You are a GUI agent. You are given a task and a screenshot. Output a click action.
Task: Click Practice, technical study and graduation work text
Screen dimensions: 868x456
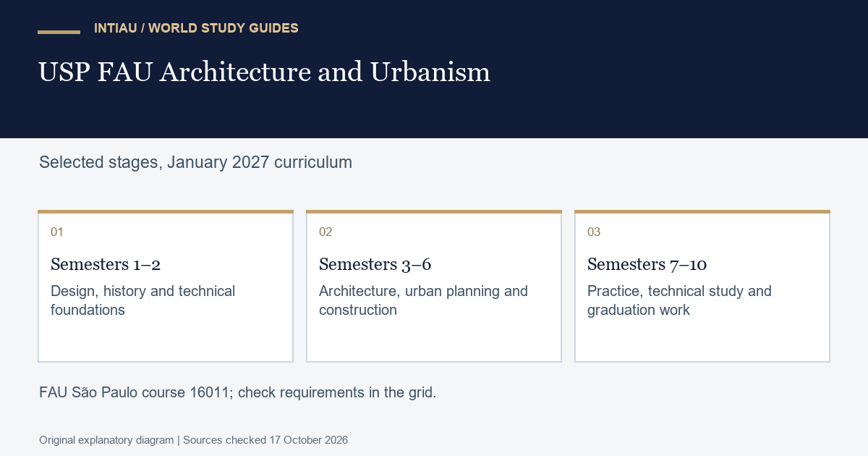pyautogui.click(x=679, y=300)
